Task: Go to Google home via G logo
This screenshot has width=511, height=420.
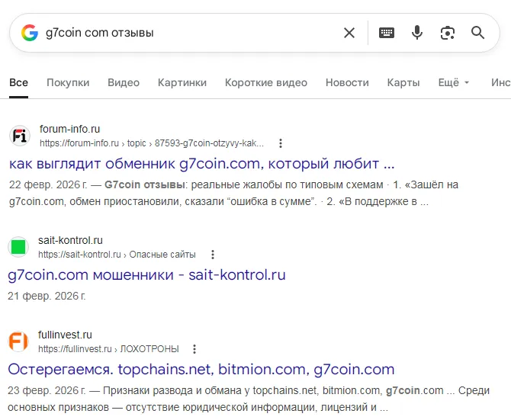Action: point(30,33)
